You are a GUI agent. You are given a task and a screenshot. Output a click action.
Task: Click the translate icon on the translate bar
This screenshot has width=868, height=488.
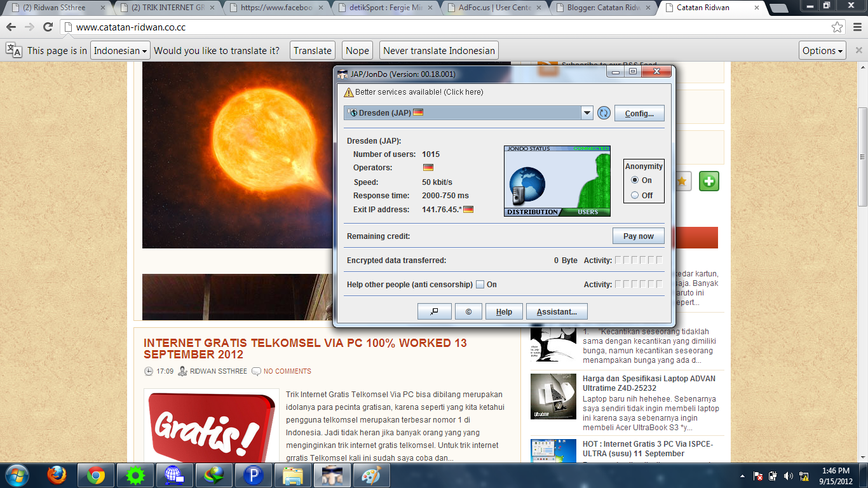click(14, 50)
